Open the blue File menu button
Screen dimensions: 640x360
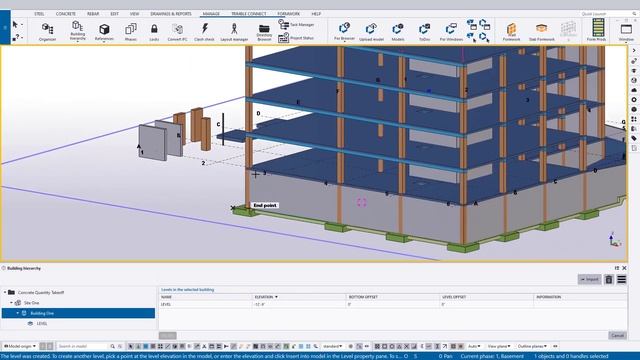click(5, 27)
